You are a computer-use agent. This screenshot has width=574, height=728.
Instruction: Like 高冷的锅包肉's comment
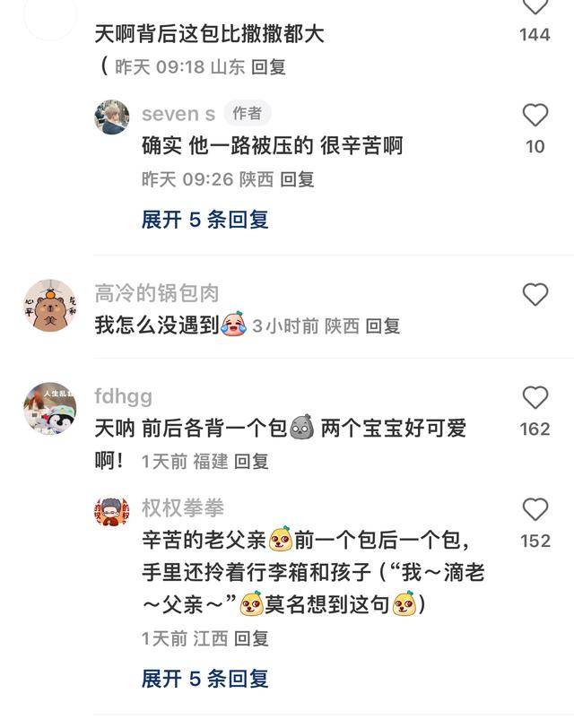535,294
